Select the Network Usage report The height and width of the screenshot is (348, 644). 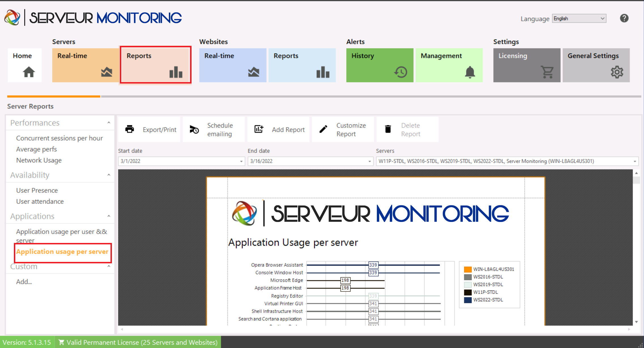[x=39, y=160]
